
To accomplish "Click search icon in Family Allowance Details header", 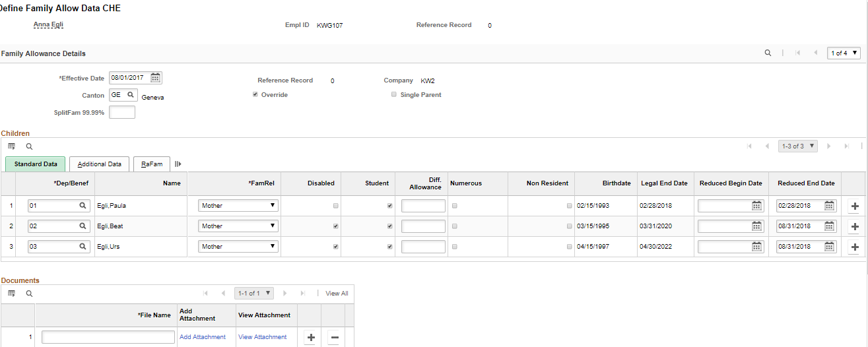I will click(768, 53).
